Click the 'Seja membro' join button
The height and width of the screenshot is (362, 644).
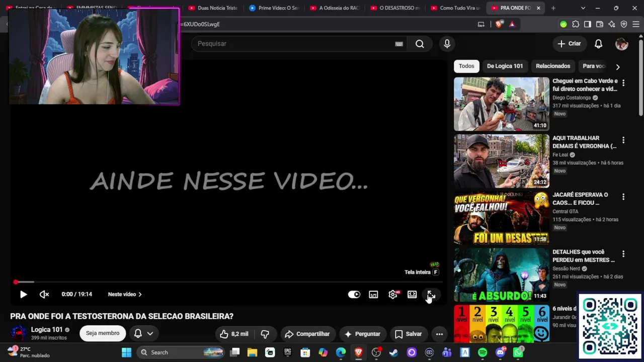[103, 333]
